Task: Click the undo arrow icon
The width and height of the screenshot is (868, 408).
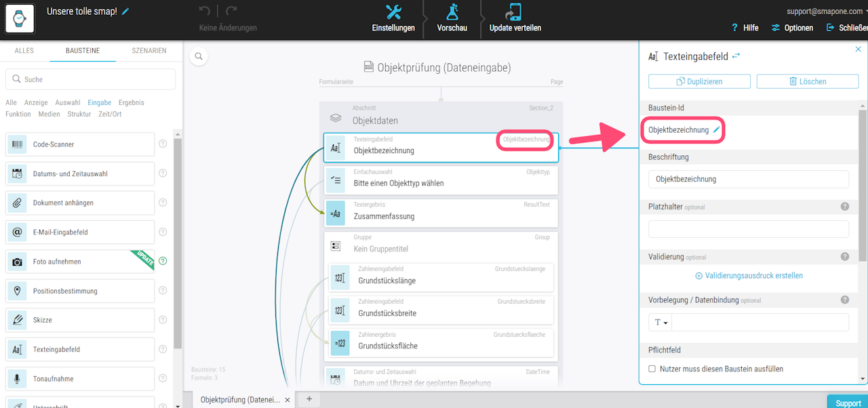Action: coord(205,11)
